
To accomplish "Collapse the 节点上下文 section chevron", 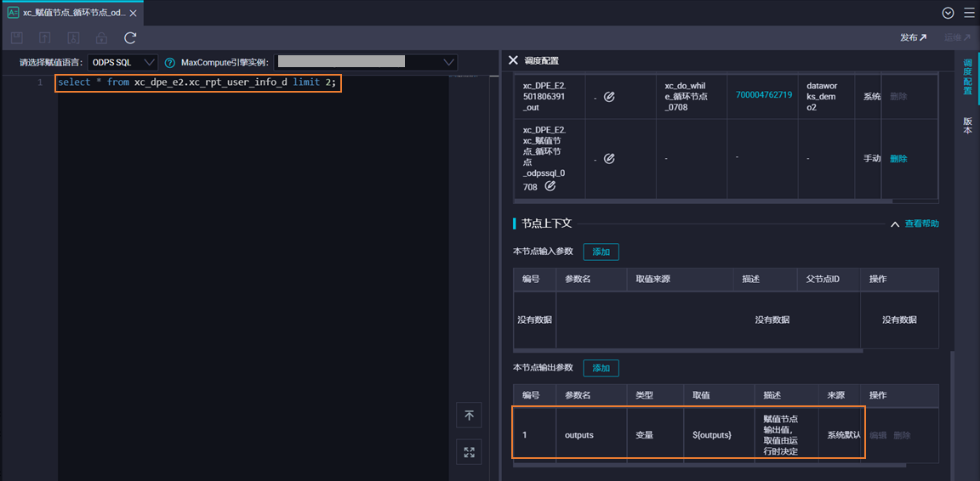I will coord(895,224).
